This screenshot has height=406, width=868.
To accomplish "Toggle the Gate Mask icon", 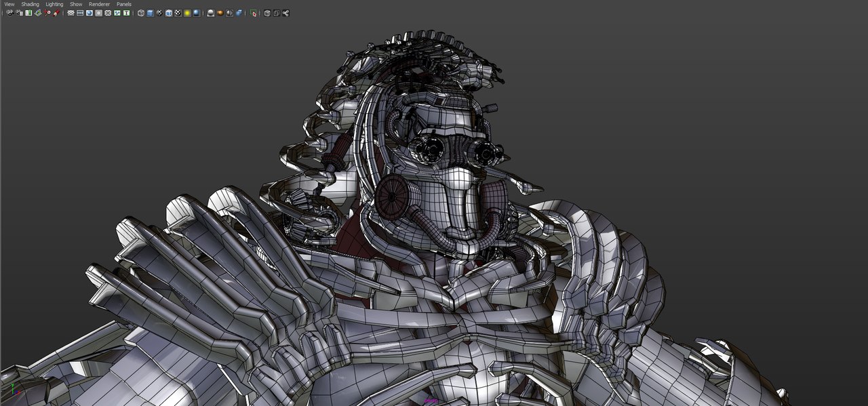I will tap(98, 13).
